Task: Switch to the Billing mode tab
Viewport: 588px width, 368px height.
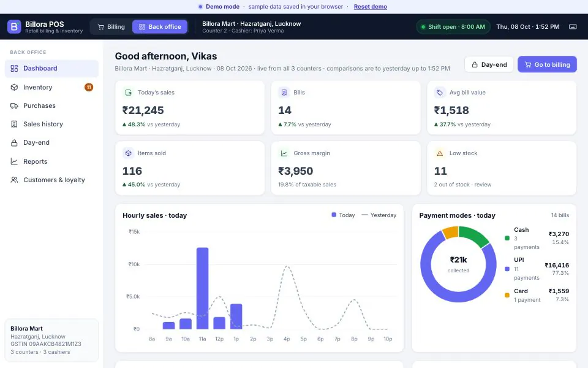Action: point(111,26)
